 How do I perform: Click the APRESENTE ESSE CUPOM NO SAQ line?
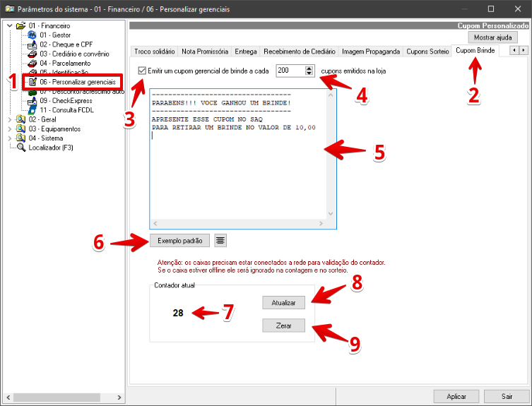tap(207, 119)
